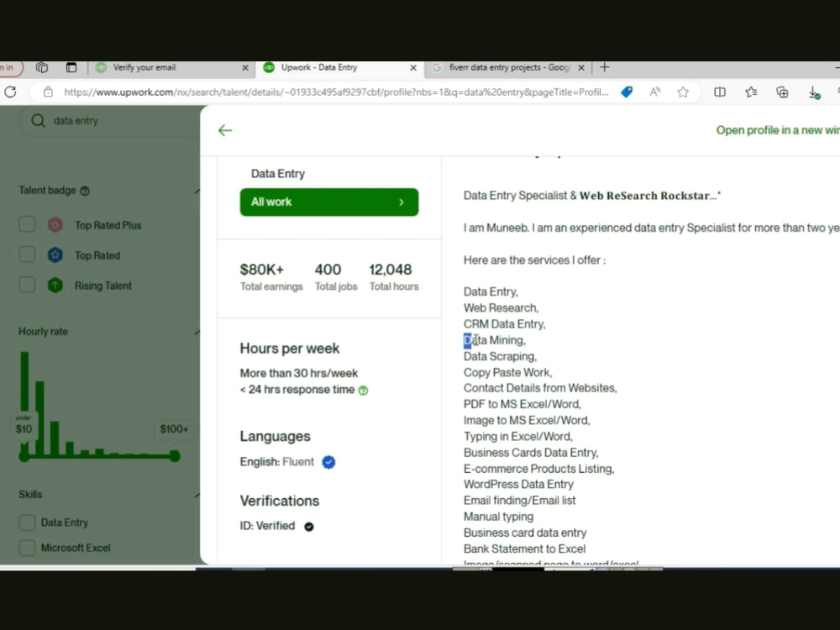The image size is (840, 630).
Task: Open profile in a new window link
Action: coord(778,130)
